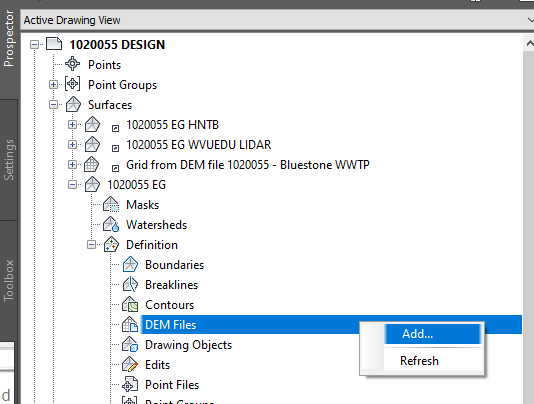This screenshot has height=404, width=534.
Task: Open the Active Drawing View dropdown
Action: (x=530, y=20)
